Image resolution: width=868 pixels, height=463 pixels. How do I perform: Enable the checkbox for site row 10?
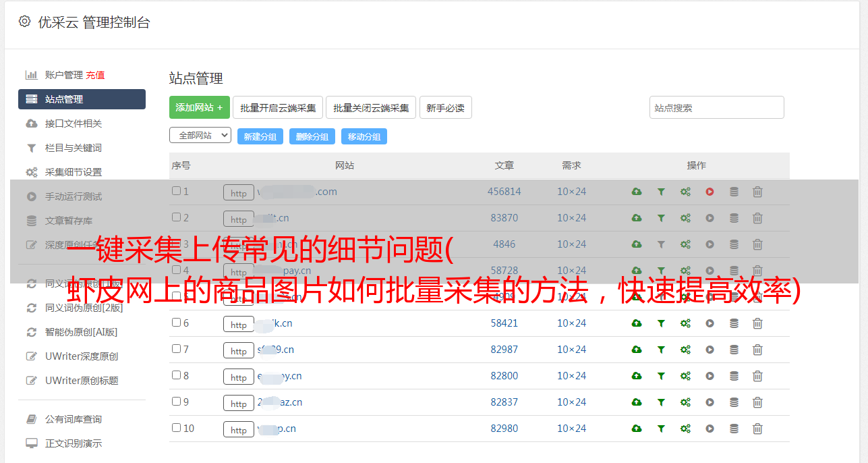(x=176, y=428)
